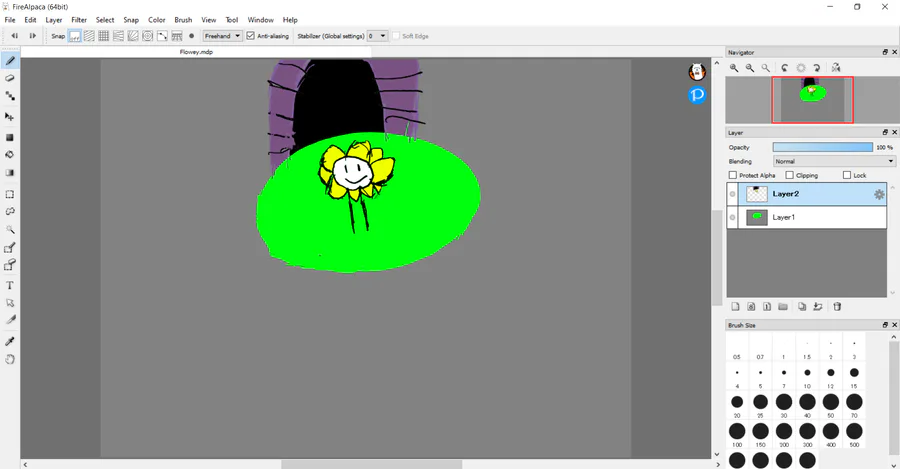Turn on the radial snap icon
Image resolution: width=900 pixels, height=469 pixels.
(x=133, y=36)
